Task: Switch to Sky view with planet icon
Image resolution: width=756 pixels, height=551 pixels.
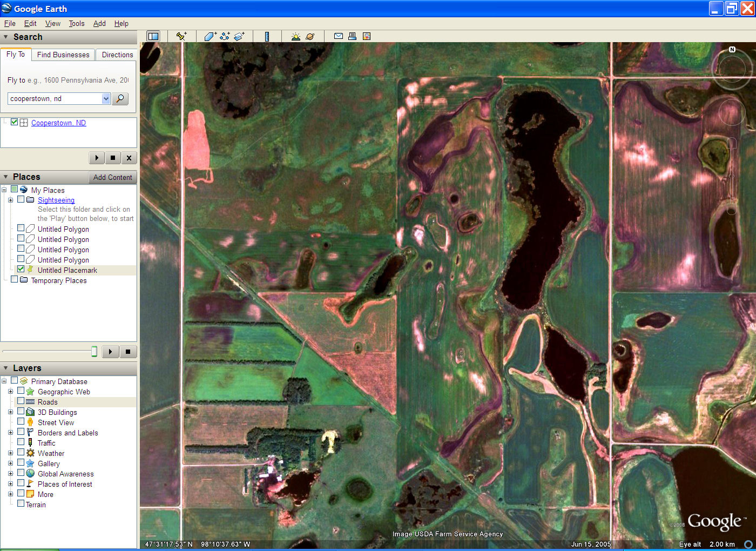Action: [x=310, y=36]
